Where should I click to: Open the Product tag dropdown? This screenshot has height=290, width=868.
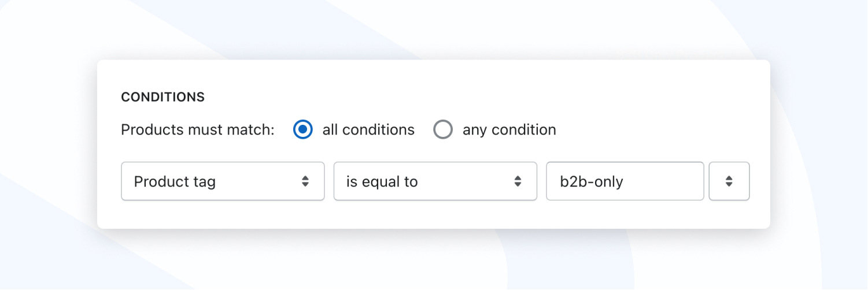tap(223, 181)
